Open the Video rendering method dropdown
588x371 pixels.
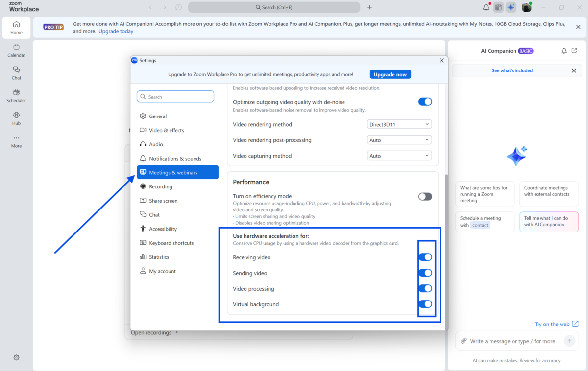click(x=399, y=125)
